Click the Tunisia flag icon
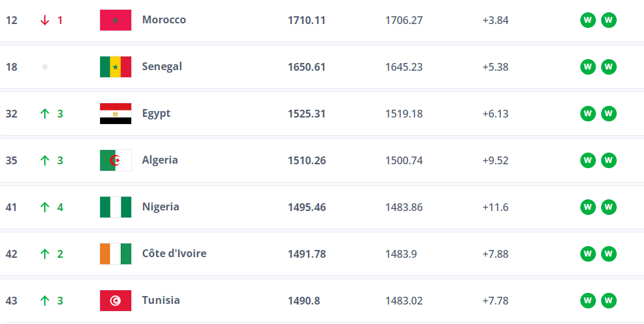 coord(116,301)
